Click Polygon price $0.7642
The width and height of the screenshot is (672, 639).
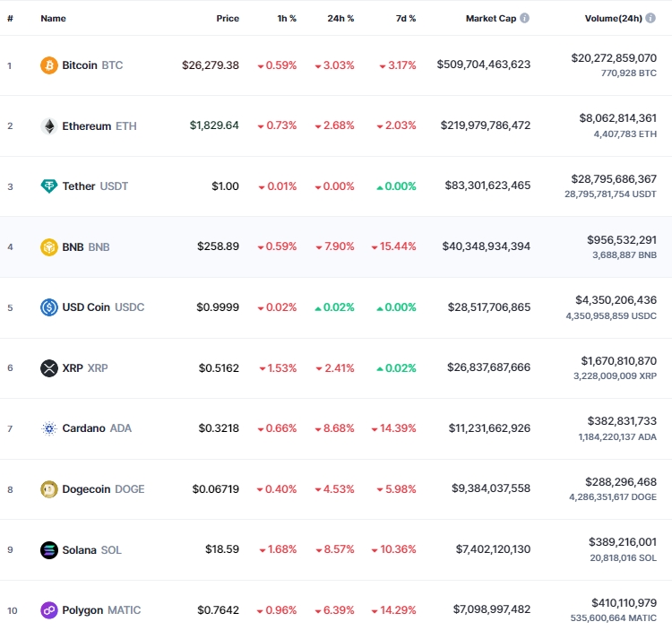[218, 609]
